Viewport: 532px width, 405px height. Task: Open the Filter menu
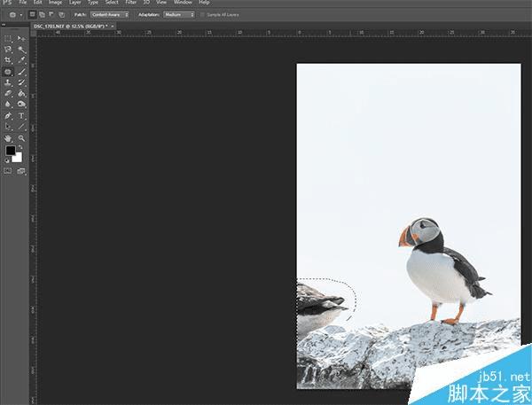click(x=129, y=4)
